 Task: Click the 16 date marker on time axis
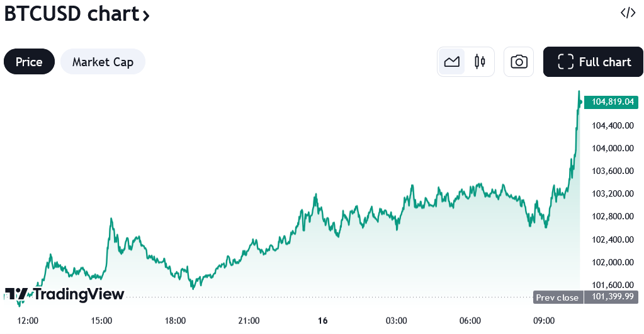[x=323, y=320]
